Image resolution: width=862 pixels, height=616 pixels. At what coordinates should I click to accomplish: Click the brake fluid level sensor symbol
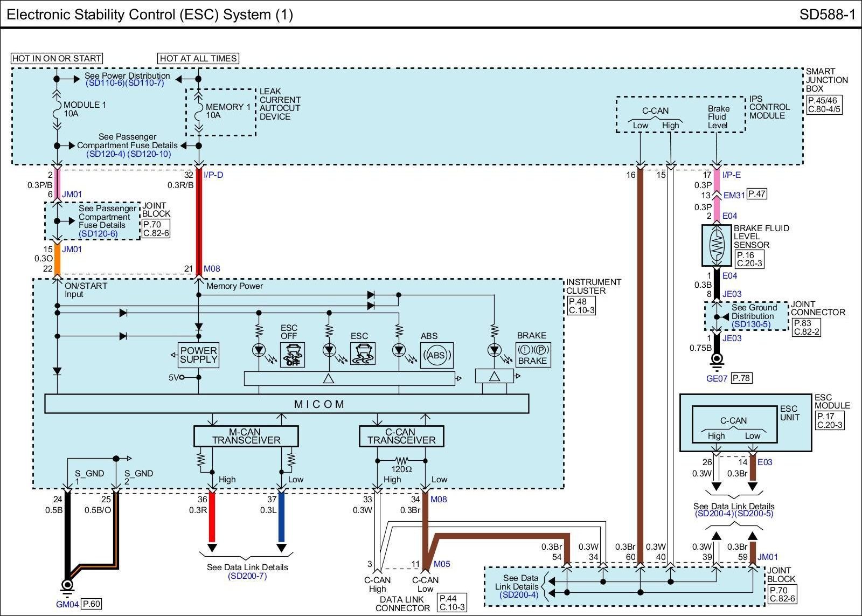coord(716,245)
